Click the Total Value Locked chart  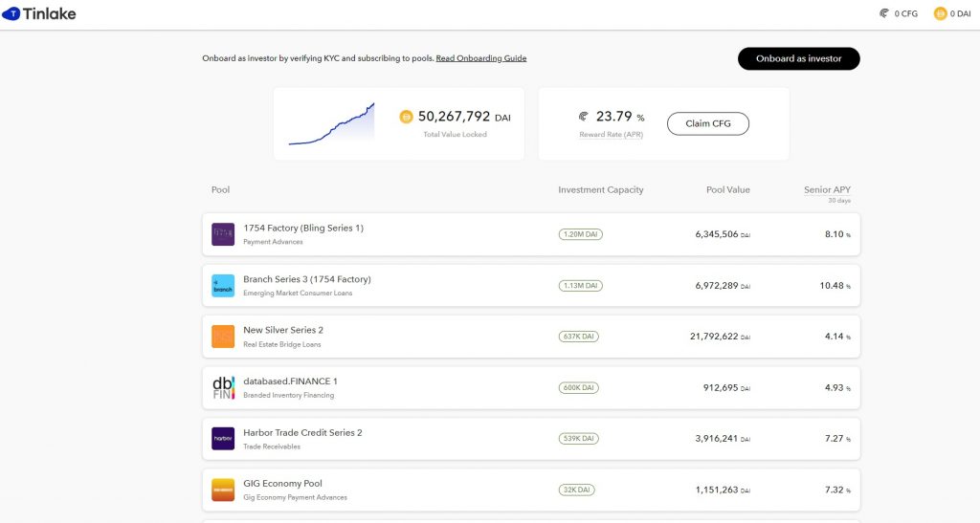click(x=331, y=124)
